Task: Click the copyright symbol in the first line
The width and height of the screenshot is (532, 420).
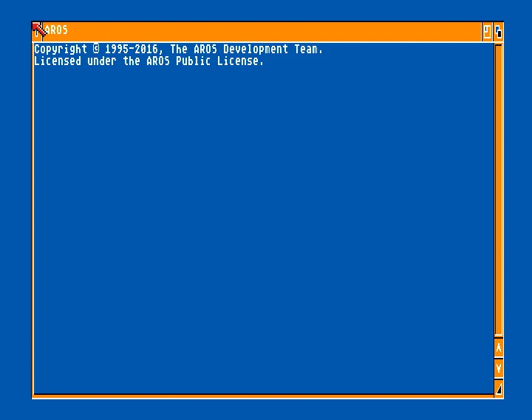Action: point(96,49)
